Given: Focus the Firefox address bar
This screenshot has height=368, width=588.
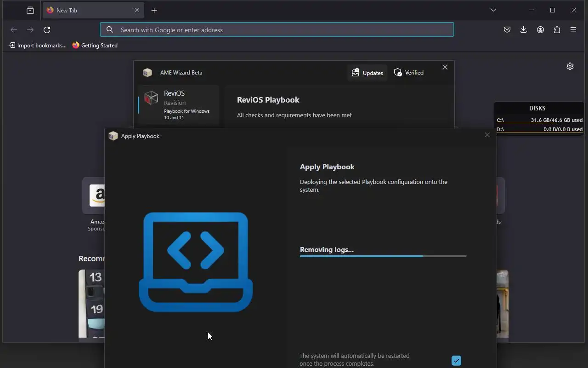Looking at the screenshot, I should [277, 29].
